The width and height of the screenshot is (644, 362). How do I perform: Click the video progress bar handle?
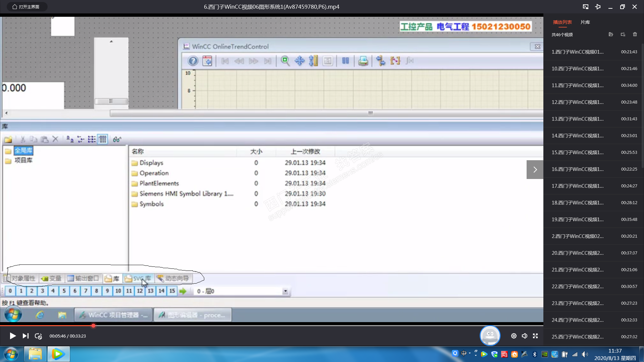(93, 325)
